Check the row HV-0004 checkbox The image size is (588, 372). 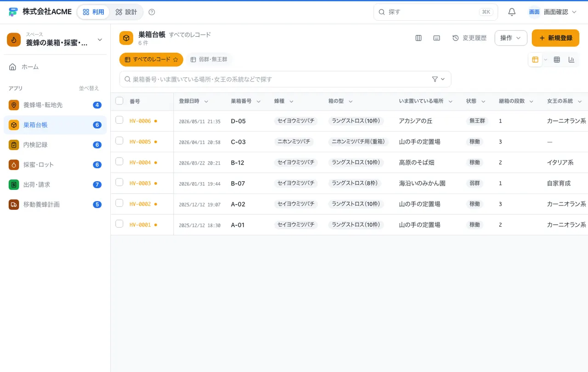coord(119,161)
